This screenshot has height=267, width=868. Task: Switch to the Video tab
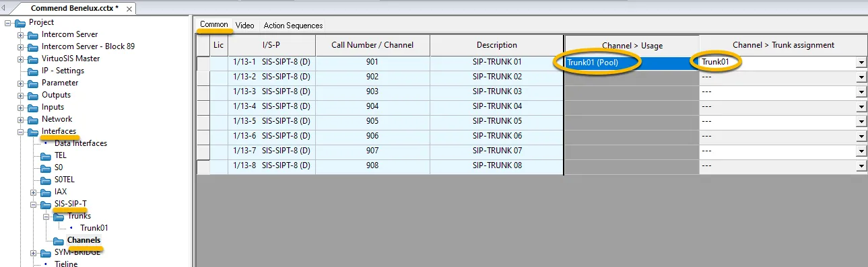[245, 26]
